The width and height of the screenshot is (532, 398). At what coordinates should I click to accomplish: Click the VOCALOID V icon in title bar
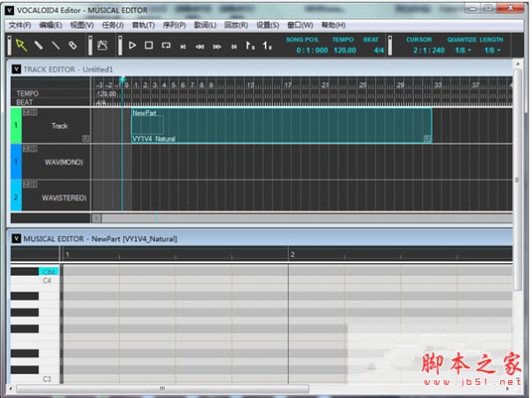(x=9, y=11)
